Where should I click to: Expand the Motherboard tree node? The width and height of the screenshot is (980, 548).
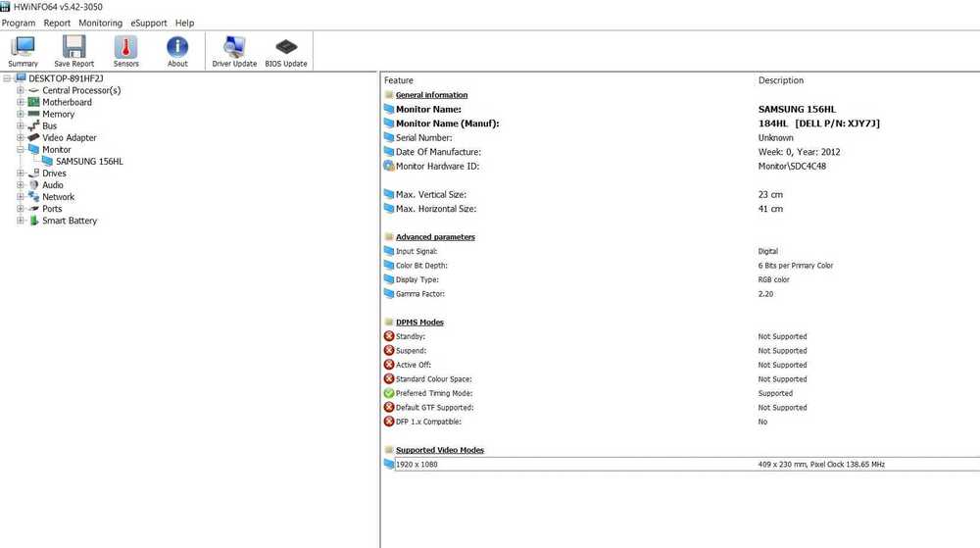pos(20,102)
